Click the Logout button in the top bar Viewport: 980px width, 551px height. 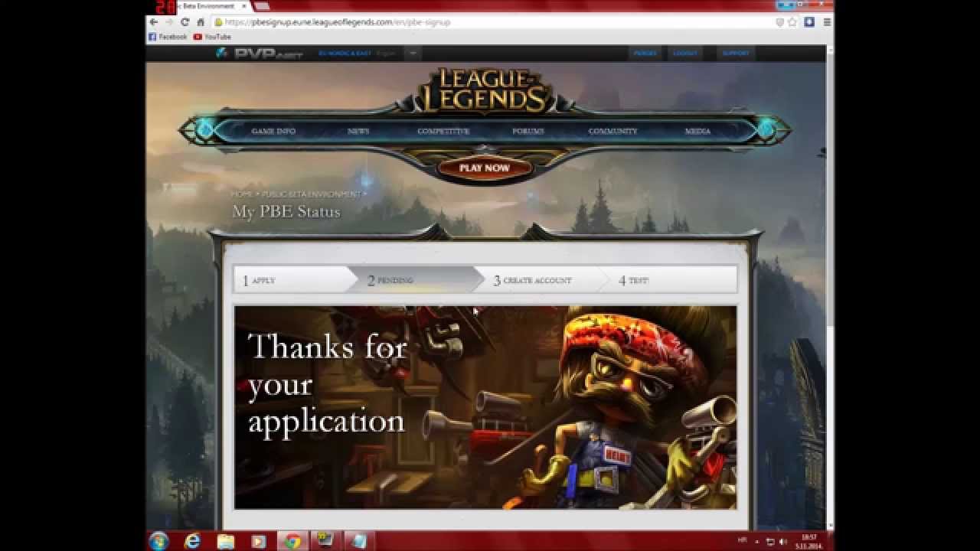(x=685, y=54)
